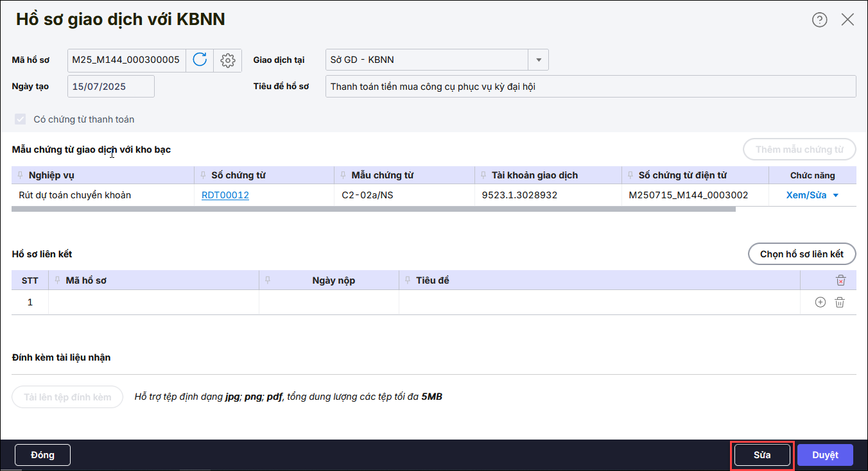Click the delete-all icon in table header
The image size is (868, 471).
pos(840,280)
